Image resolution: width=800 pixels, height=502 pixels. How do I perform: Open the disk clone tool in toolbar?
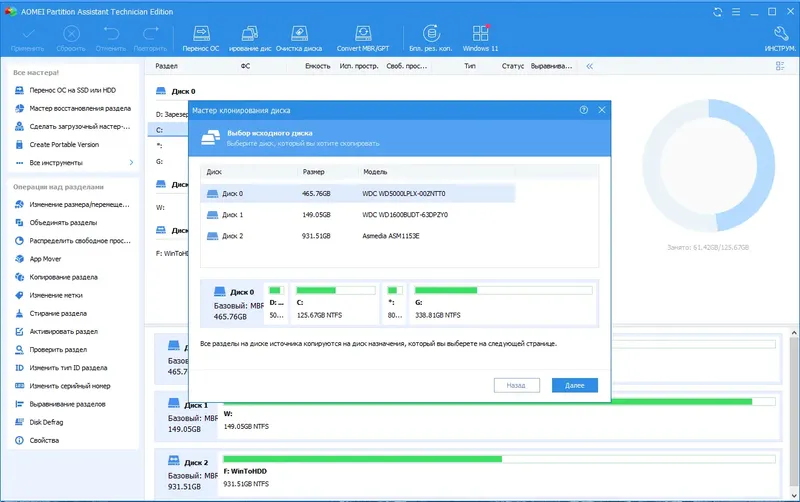click(249, 38)
